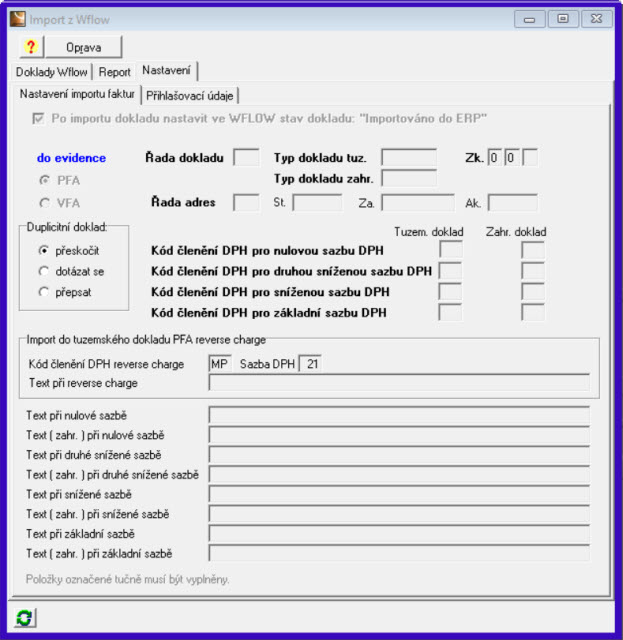Viewport: 623px width, 640px height.
Task: Toggle the WFLOW status after import checkbox
Action: point(39,118)
